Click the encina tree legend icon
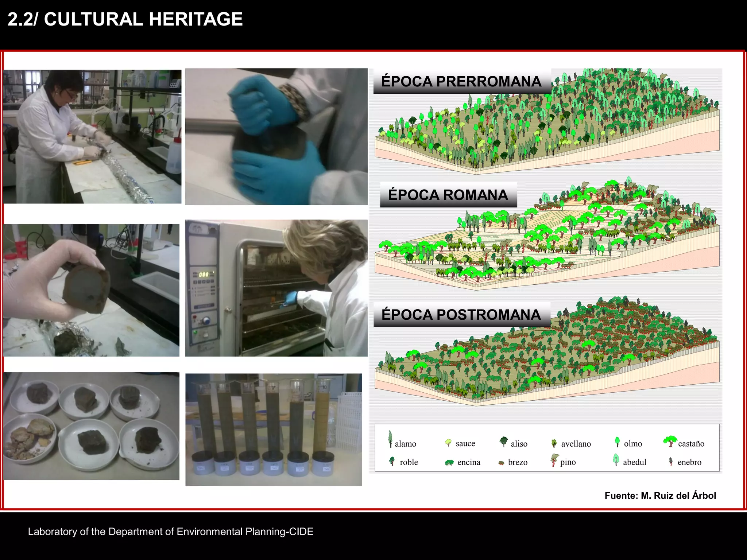 coord(449,463)
